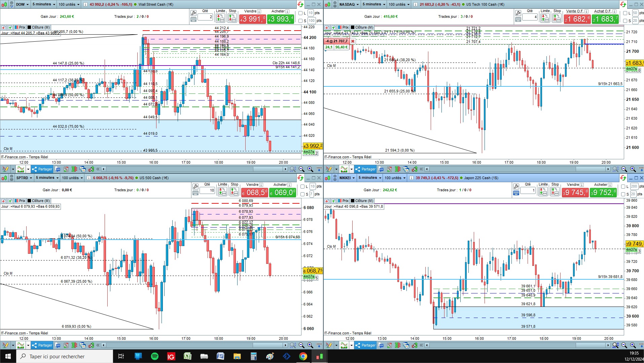Open the DOW instrument dropdown

coord(23,4)
